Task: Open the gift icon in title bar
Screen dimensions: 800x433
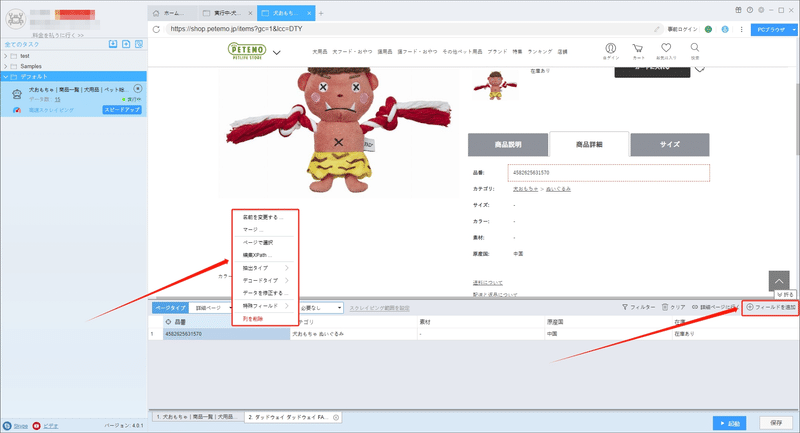Action: [738, 10]
